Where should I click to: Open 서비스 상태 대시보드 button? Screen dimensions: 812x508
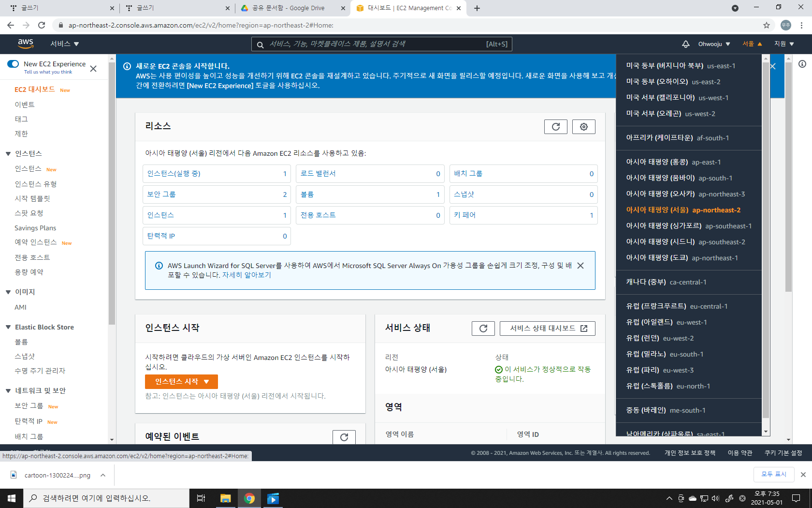pos(547,329)
